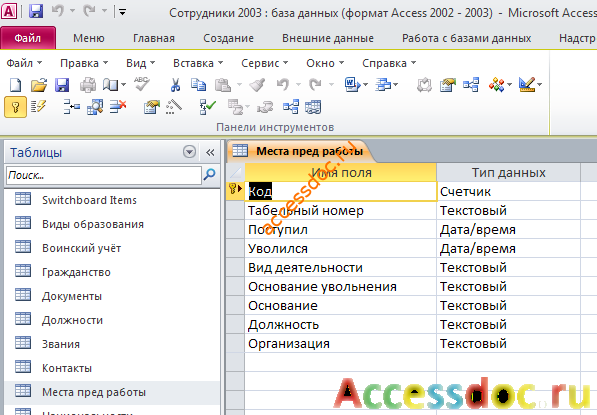
Task: Click the Test Validation Rules checkmark icon
Action: 208,107
